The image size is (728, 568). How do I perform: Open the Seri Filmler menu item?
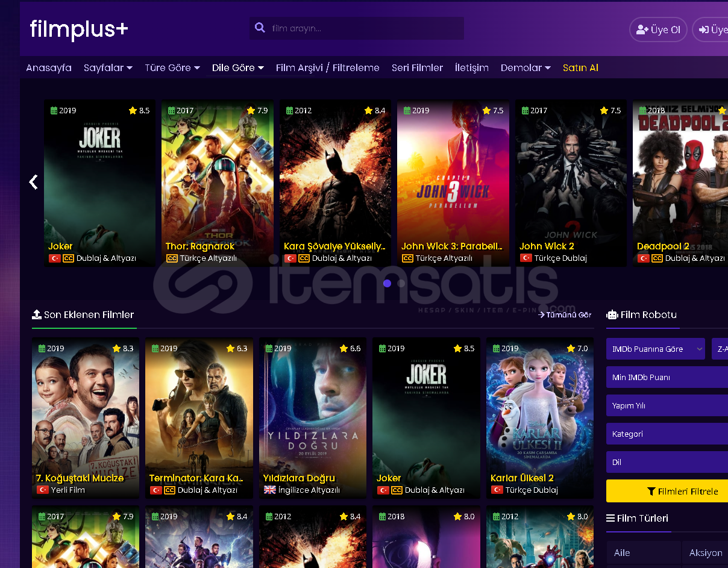(417, 67)
